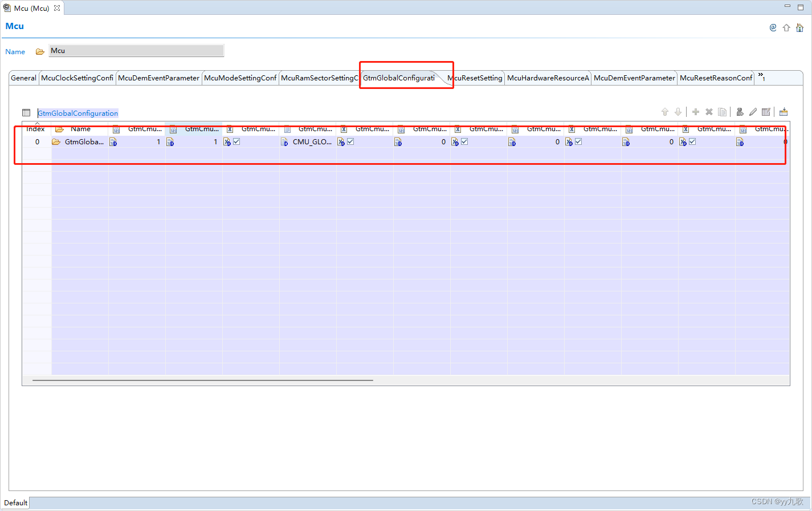Click the folder icon in the GtmGloba... row
This screenshot has width=812, height=511.
pyautogui.click(x=56, y=142)
